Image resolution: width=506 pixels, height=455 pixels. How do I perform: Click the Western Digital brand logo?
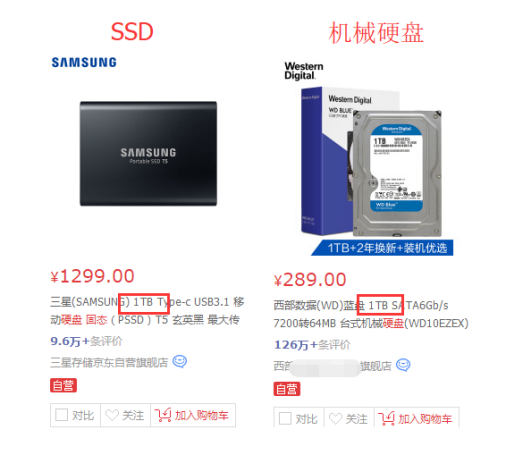[x=304, y=71]
